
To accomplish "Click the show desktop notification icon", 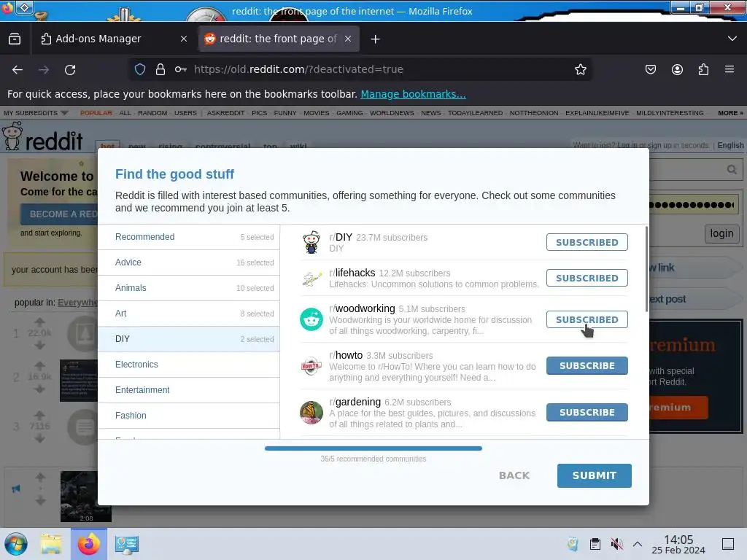I will tap(728, 544).
